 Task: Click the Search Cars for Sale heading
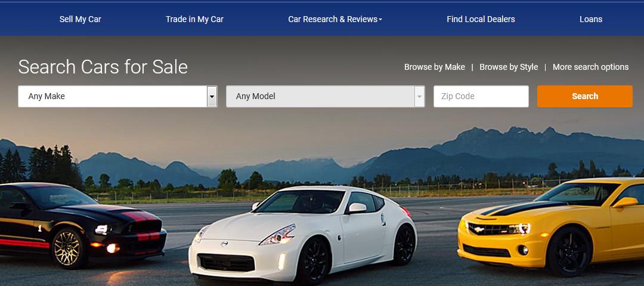[103, 67]
